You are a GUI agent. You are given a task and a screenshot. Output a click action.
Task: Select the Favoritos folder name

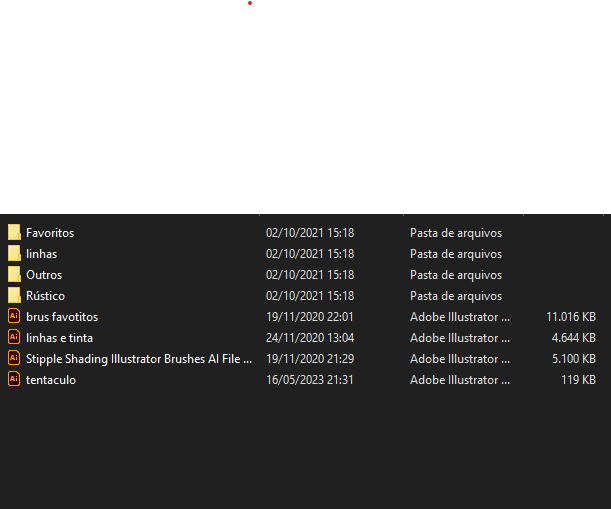50,233
